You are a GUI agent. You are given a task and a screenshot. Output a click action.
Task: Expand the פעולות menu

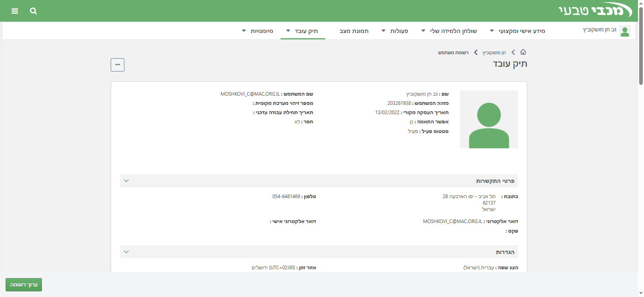(x=395, y=31)
